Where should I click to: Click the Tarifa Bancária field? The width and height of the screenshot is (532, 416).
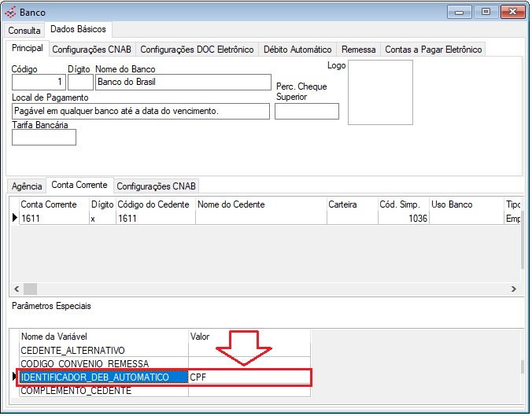pyautogui.click(x=43, y=138)
